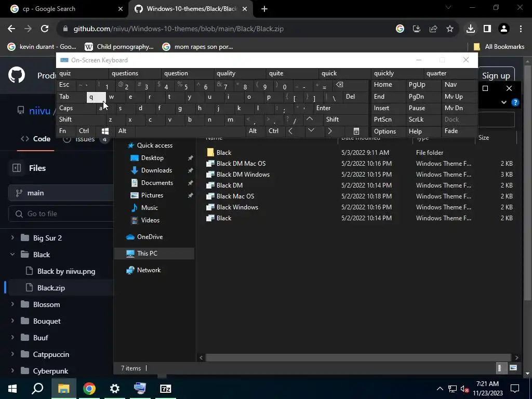Toggle left Shift key on keyboard
The height and width of the screenshot is (399, 532).
click(81, 119)
